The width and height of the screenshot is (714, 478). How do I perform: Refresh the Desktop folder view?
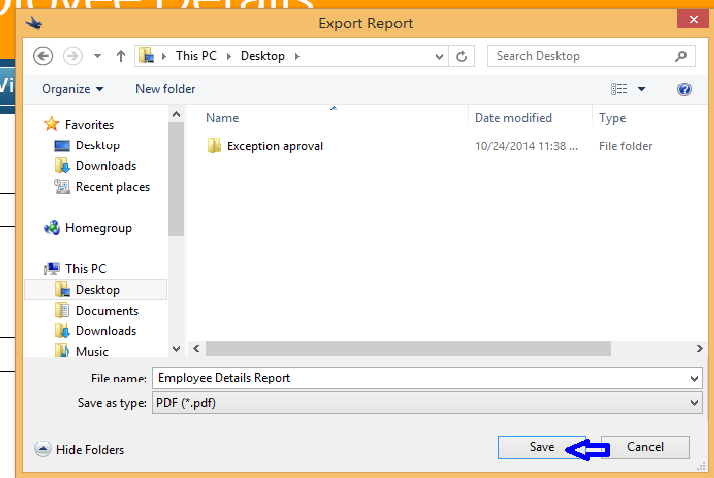462,56
